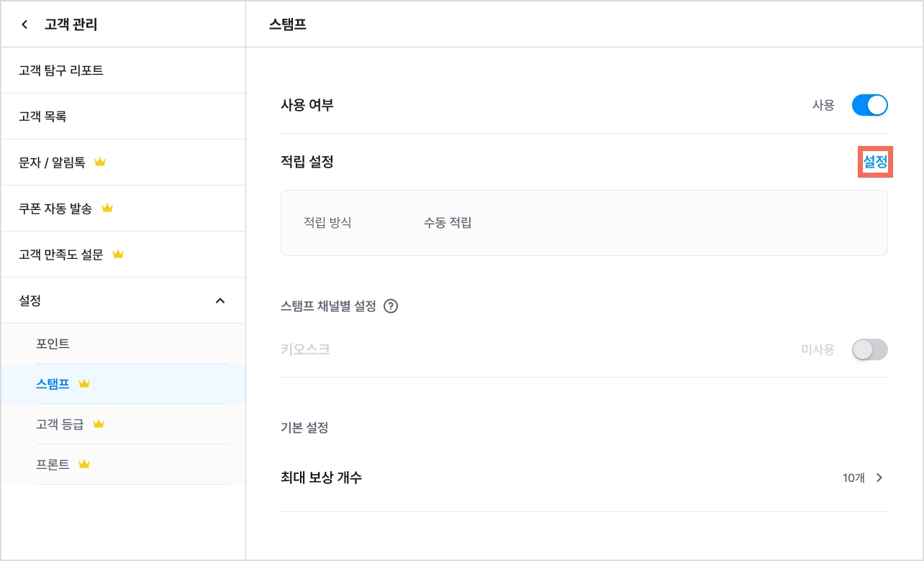Image resolution: width=924 pixels, height=561 pixels.
Task: Open the 최대 보상 개수 chevron arrow
Action: pyautogui.click(x=879, y=478)
